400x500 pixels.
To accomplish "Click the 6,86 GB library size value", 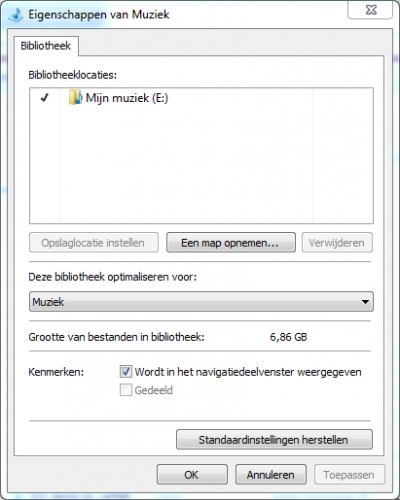I will click(x=288, y=337).
